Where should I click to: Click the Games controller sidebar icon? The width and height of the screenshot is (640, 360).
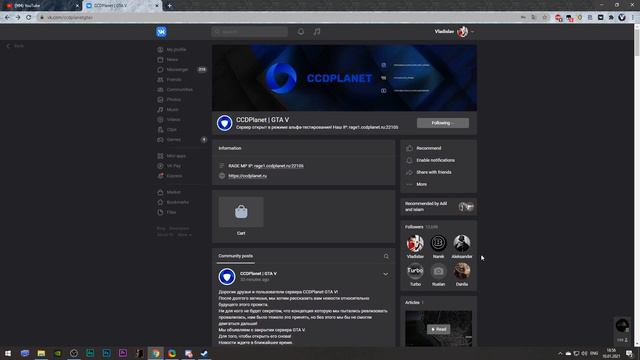tap(160, 140)
